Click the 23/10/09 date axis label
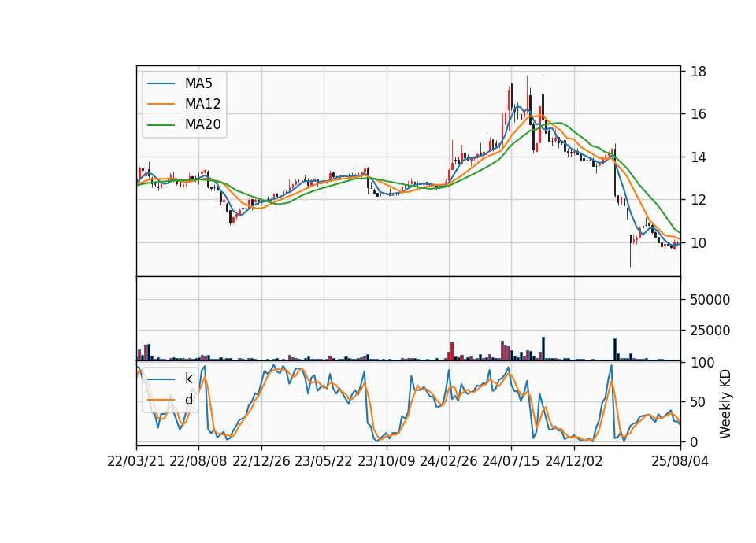This screenshot has height=543, width=756. pyautogui.click(x=386, y=461)
